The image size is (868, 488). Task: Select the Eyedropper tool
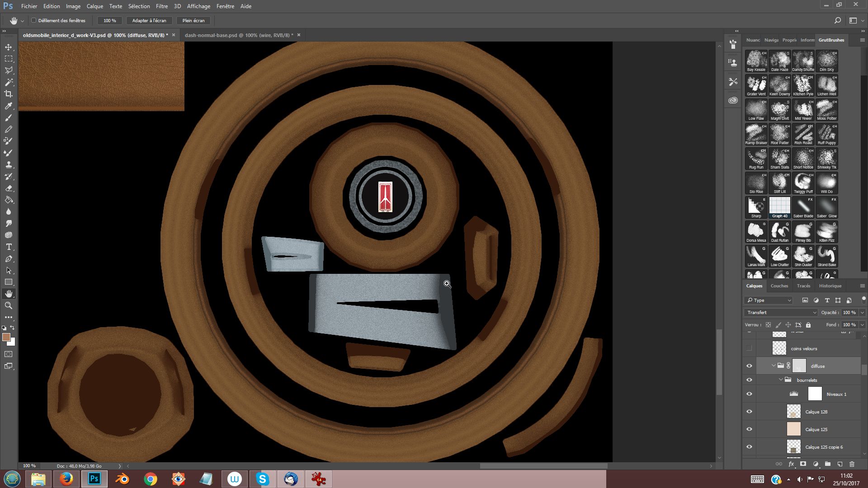click(9, 106)
